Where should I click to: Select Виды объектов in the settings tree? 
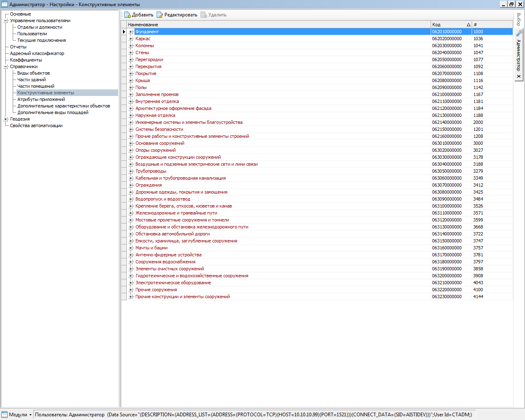pyautogui.click(x=33, y=73)
